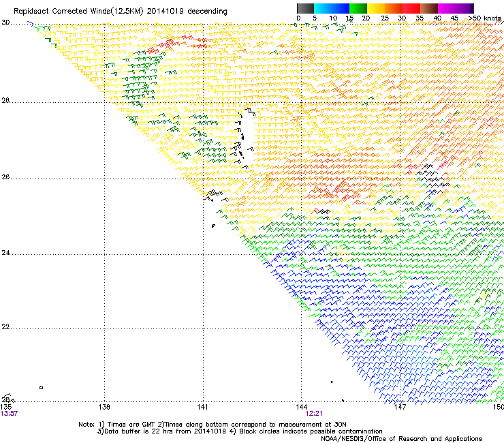Click the gray 0–5 knots legend swatch
The width and height of the screenshot is (504, 443).
click(x=305, y=8)
